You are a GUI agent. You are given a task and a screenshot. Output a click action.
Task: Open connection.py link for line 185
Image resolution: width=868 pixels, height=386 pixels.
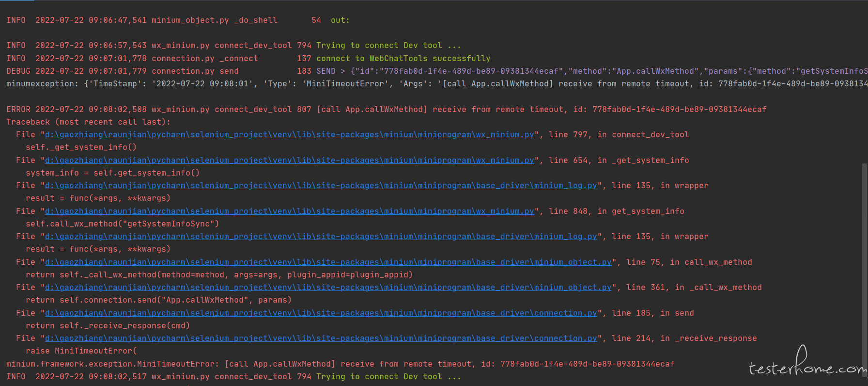click(x=321, y=313)
